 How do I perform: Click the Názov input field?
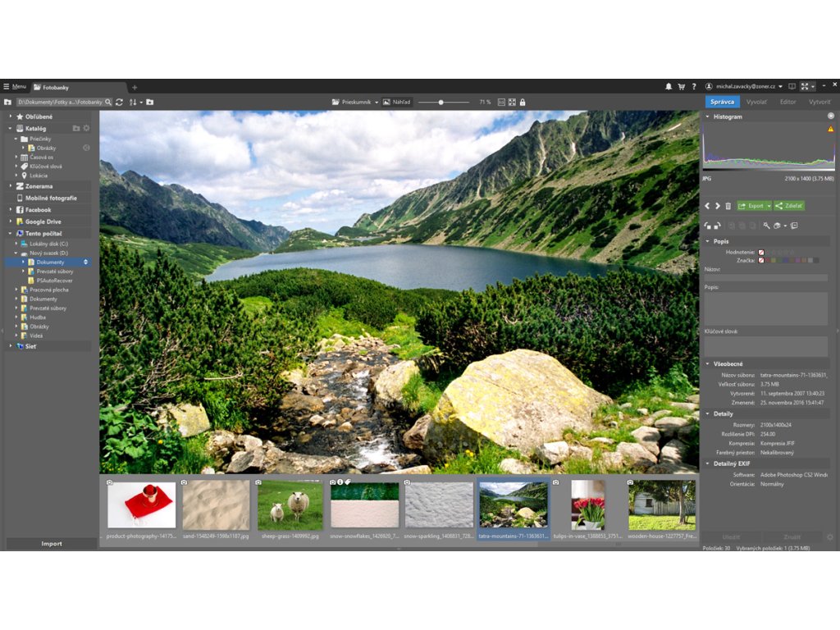coord(766,277)
